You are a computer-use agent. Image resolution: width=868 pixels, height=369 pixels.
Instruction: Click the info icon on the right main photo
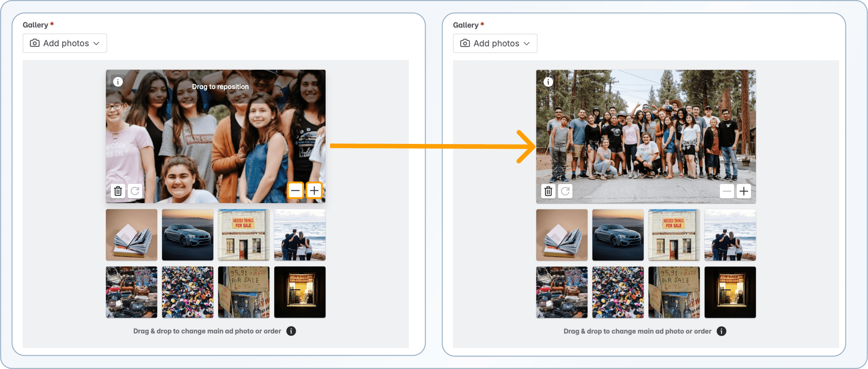(x=548, y=81)
